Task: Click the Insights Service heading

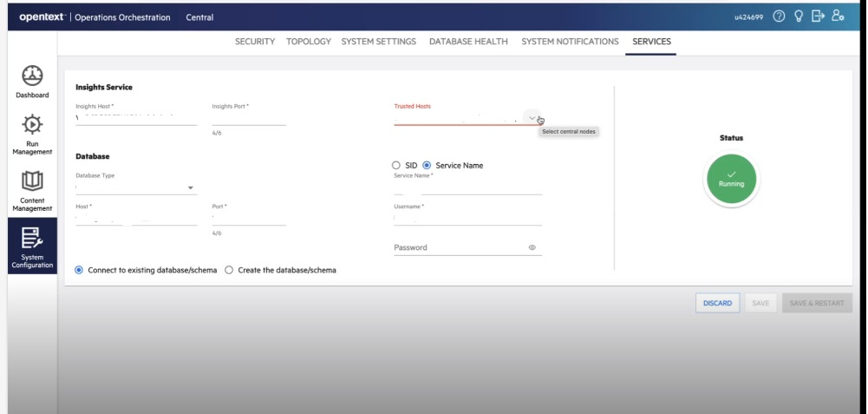Action: [104, 87]
